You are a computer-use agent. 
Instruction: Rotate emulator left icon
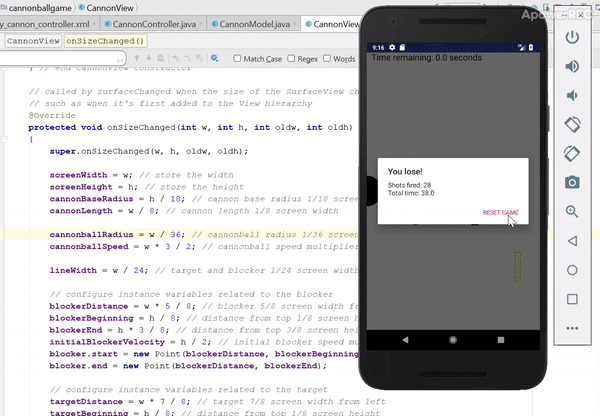pos(572,124)
